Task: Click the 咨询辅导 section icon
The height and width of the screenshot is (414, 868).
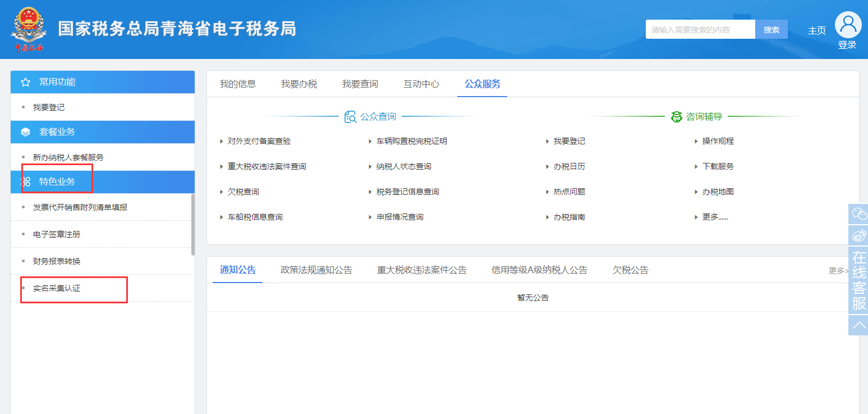Action: coord(676,117)
